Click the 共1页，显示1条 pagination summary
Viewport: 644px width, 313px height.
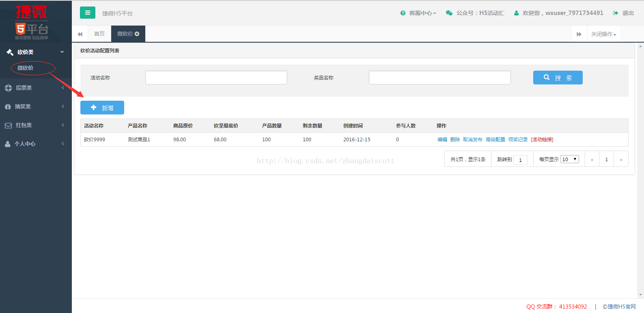(468, 159)
